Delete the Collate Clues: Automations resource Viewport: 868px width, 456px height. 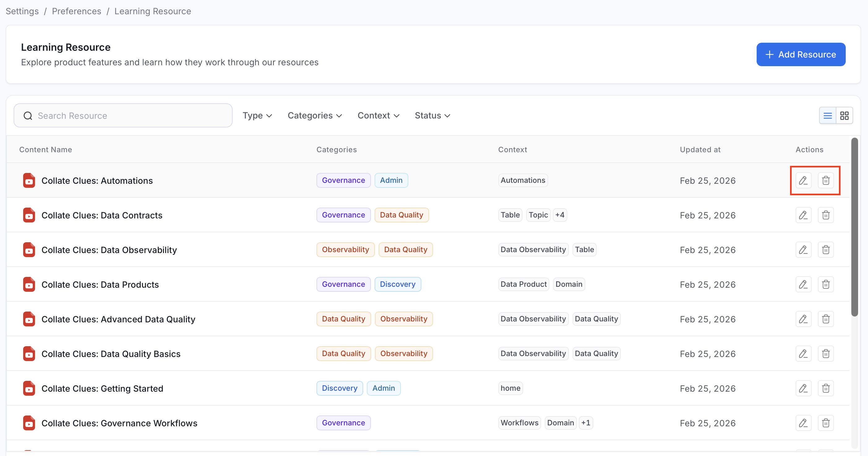coord(826,180)
